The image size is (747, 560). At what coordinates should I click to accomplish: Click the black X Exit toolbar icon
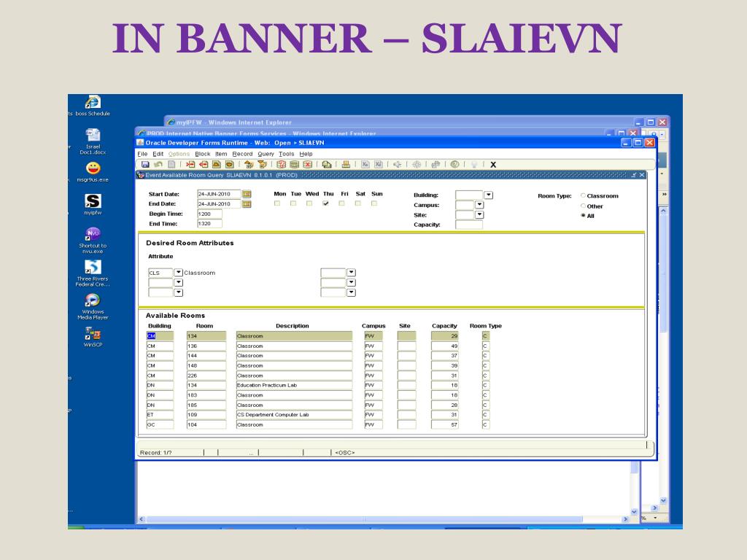point(493,165)
